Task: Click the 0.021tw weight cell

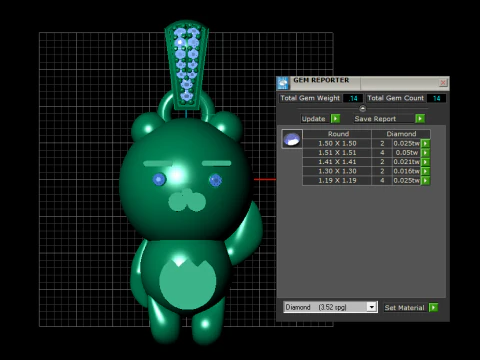Action: coord(406,162)
